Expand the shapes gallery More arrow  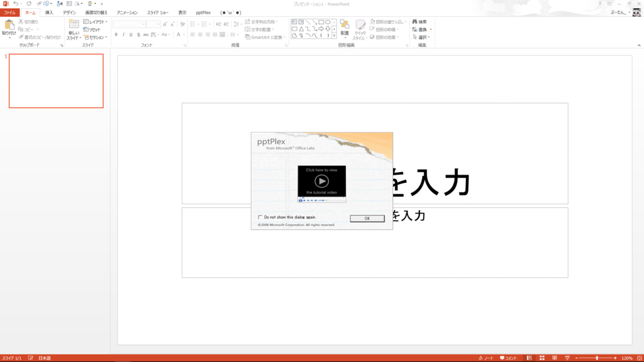(335, 36)
